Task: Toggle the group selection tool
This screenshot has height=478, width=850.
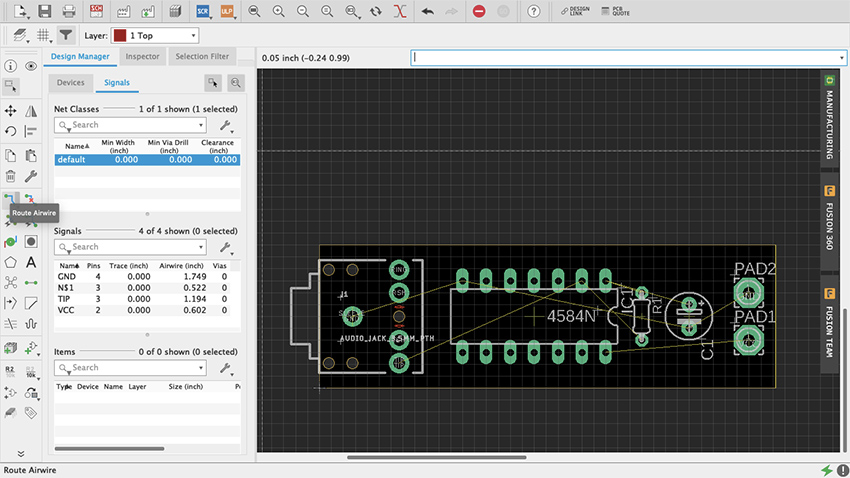Action: (10, 87)
